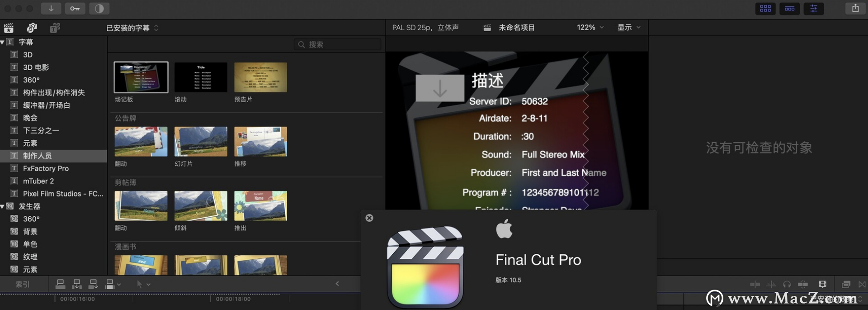Select the 背景 generators category
The image size is (868, 310).
point(53,232)
